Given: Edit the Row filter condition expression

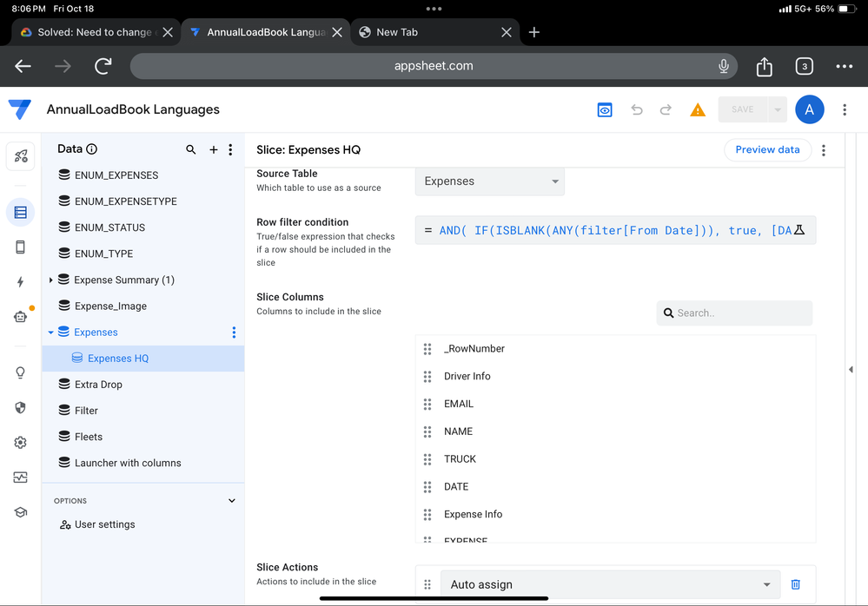Looking at the screenshot, I should (615, 230).
